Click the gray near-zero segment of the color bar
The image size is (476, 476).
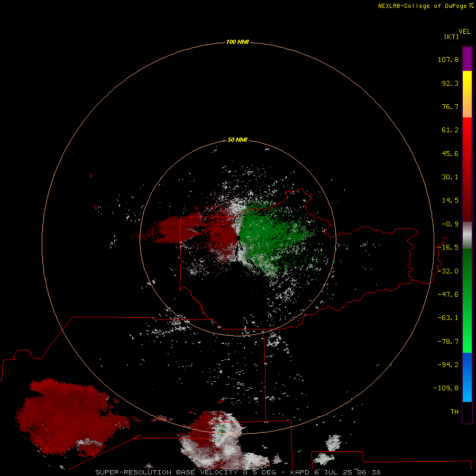467,235
